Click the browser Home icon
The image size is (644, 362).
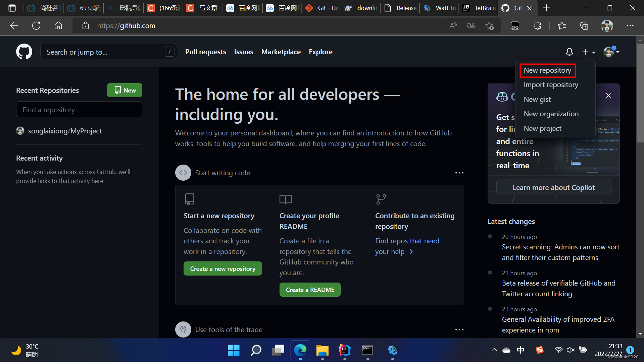[x=58, y=26]
